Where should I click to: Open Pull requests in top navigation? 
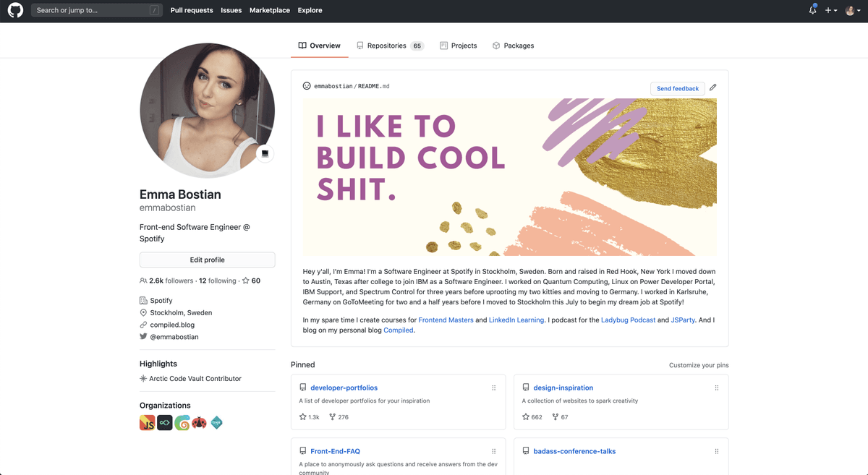point(192,10)
